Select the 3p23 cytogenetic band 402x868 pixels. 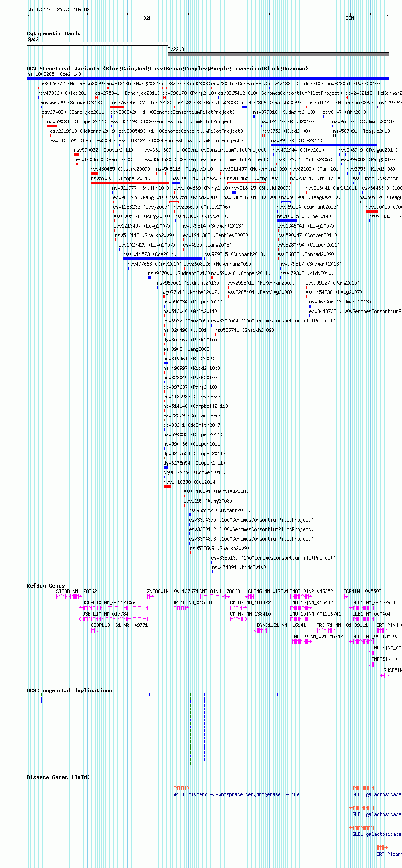(98, 44)
